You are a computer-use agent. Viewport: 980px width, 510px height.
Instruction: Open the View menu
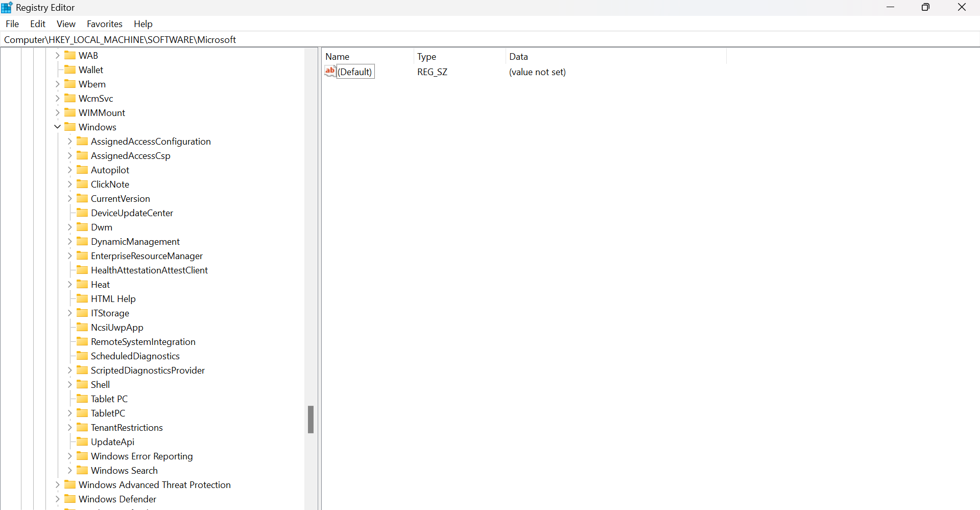click(66, 24)
